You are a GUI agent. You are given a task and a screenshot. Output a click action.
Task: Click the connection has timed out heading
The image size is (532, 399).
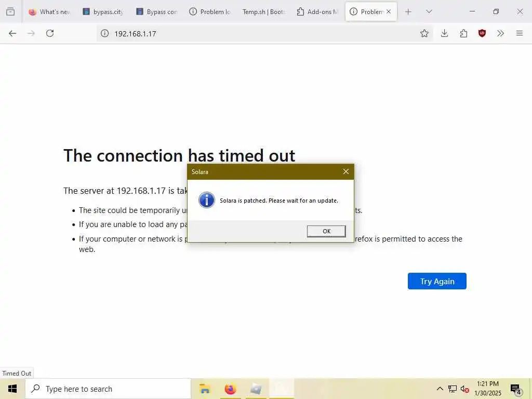[x=179, y=155]
